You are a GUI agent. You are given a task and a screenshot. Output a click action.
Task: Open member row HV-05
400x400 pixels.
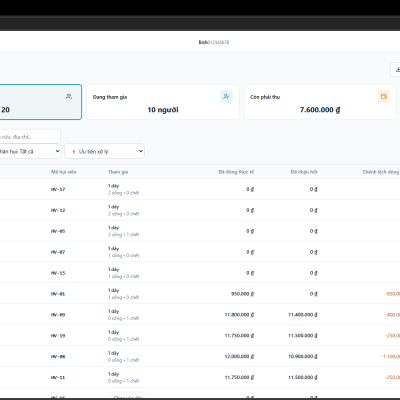(x=200, y=231)
